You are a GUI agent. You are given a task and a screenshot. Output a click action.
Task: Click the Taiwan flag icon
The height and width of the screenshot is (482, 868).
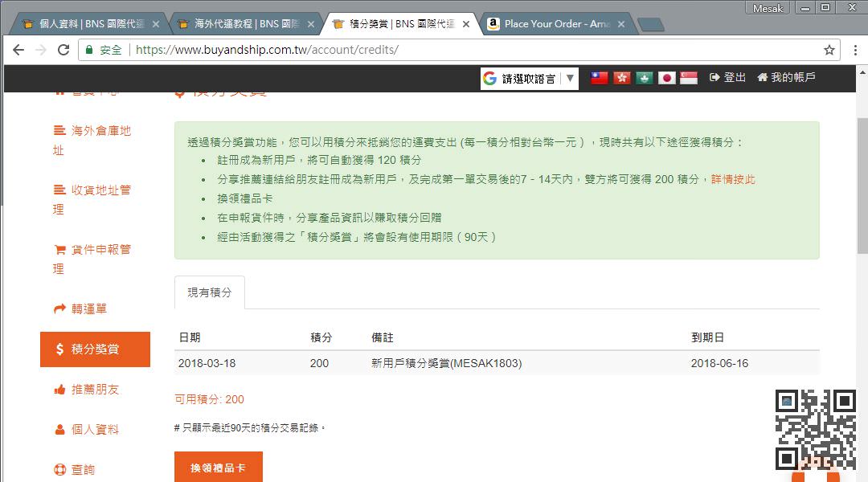(x=600, y=78)
